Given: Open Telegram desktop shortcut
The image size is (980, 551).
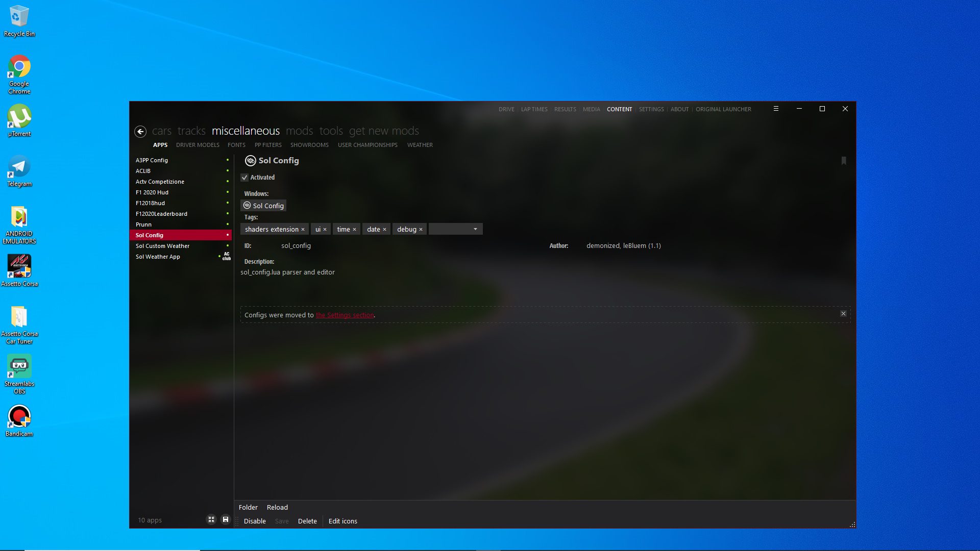Looking at the screenshot, I should point(19,171).
